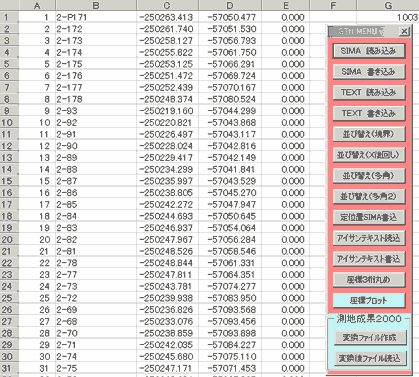Close the STN MENU dialog
The image size is (419, 377).
(404, 31)
